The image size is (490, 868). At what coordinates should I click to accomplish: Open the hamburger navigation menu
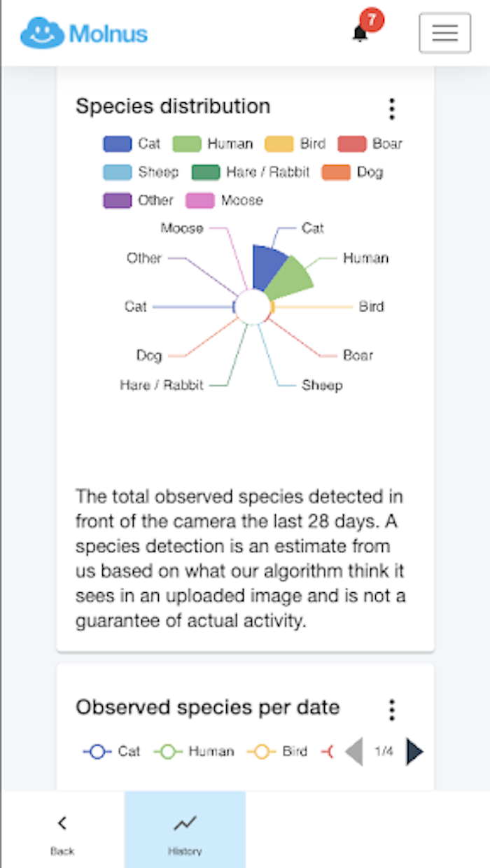[x=444, y=33]
